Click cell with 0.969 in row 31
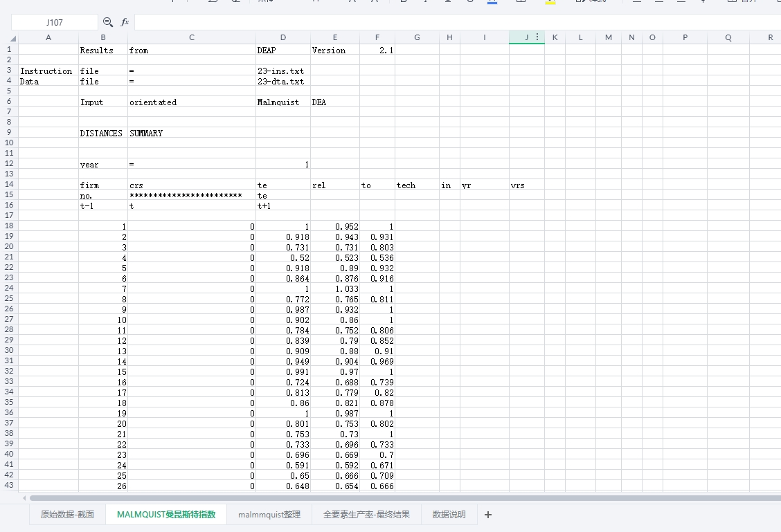This screenshot has height=532, width=781. pos(377,361)
